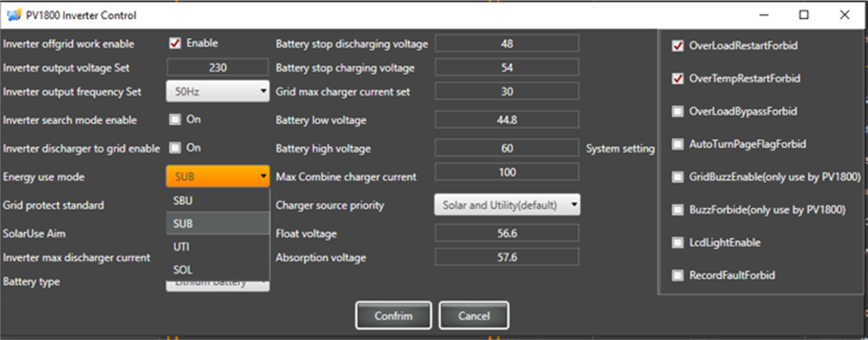Enable OverLoadBypassForbid checkbox

pos(678,111)
